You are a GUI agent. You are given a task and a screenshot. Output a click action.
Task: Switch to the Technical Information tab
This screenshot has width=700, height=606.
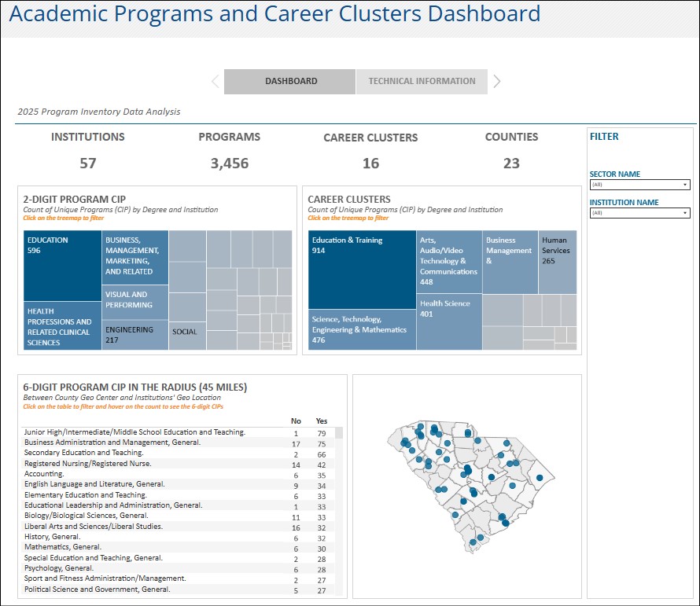[x=422, y=81]
